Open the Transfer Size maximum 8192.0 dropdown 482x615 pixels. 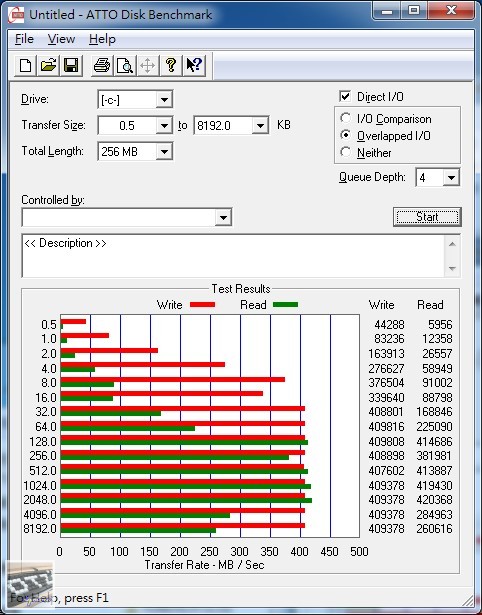(x=260, y=126)
